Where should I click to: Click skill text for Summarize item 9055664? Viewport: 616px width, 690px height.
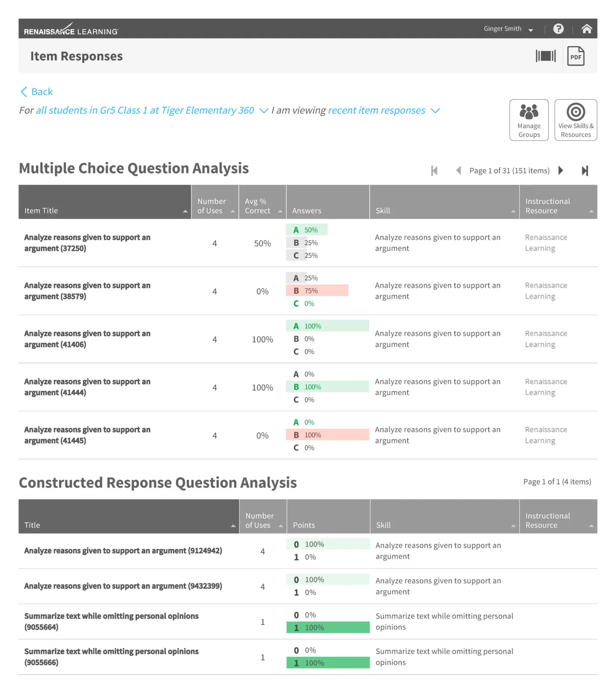pos(444,621)
